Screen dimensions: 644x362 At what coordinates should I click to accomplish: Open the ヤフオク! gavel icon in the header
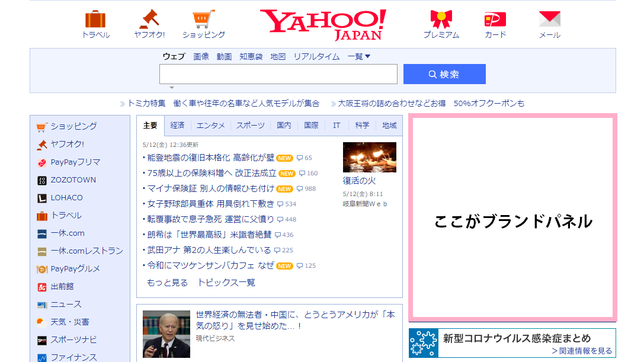coord(149,20)
